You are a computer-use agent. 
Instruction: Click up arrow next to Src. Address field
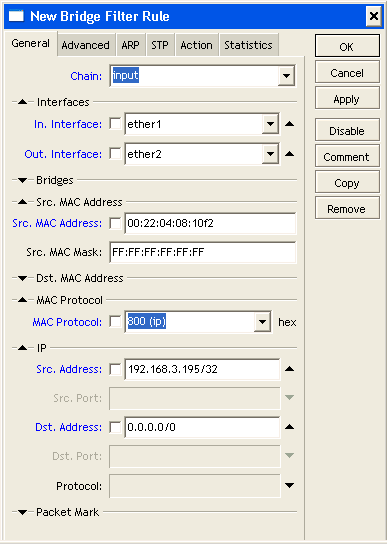[x=289, y=369]
